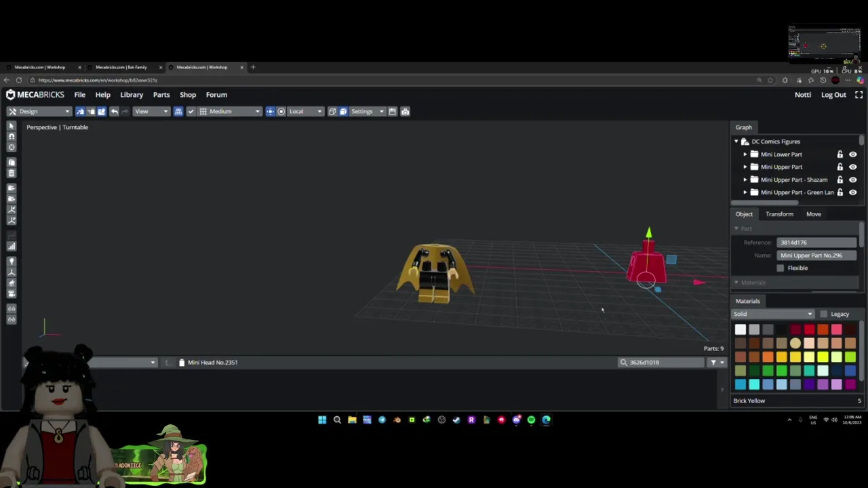Enable the Flexible checkbox
868x488 pixels.
tap(780, 268)
